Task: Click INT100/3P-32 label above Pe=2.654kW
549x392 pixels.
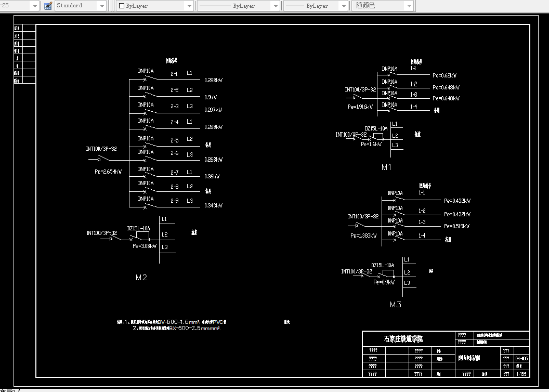Action: pyautogui.click(x=101, y=149)
